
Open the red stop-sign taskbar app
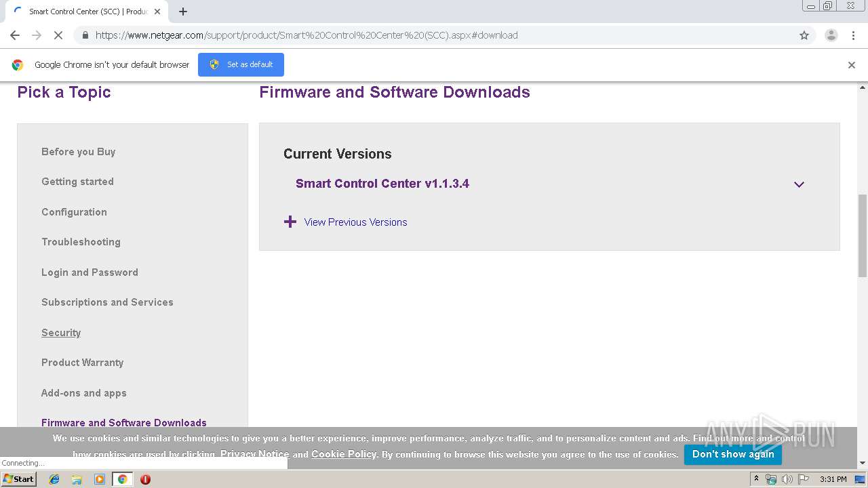(x=145, y=479)
